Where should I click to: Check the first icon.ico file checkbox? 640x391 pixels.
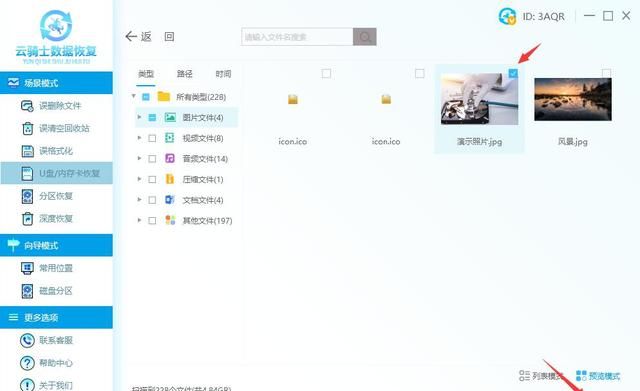pos(326,73)
